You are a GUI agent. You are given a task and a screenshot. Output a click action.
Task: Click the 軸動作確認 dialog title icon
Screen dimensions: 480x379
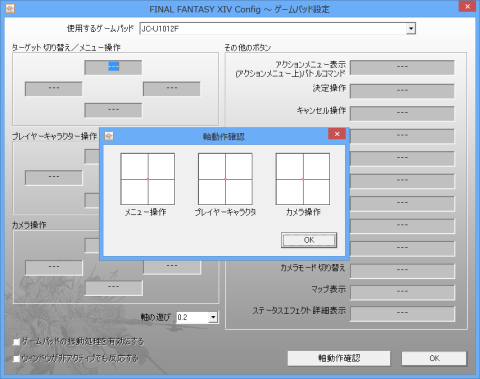[x=109, y=136]
